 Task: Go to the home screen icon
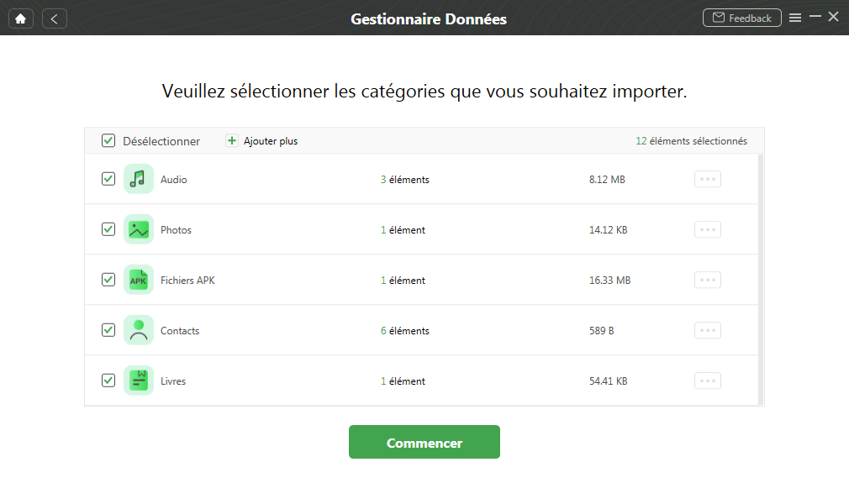20,18
